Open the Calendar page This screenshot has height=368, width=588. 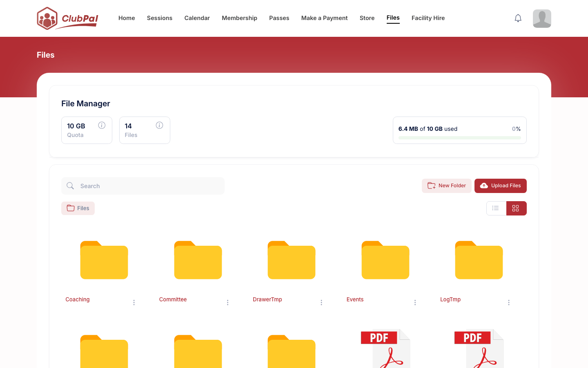(x=197, y=18)
